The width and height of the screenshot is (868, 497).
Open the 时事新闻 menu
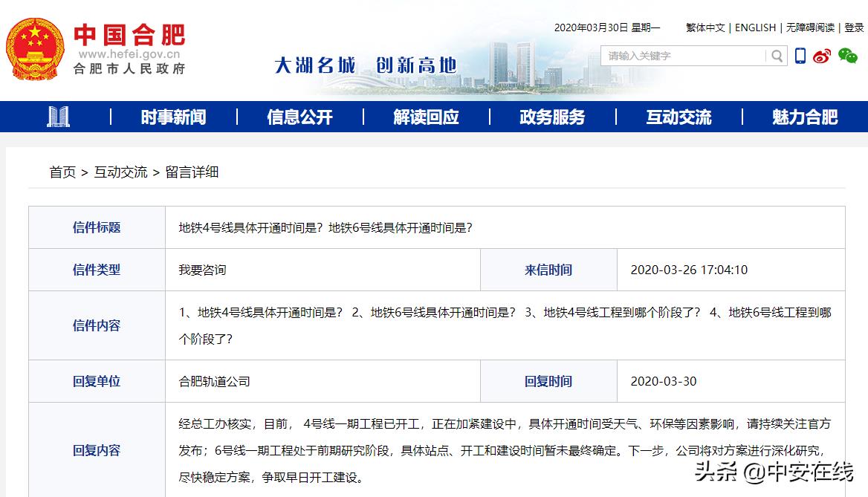(x=173, y=117)
